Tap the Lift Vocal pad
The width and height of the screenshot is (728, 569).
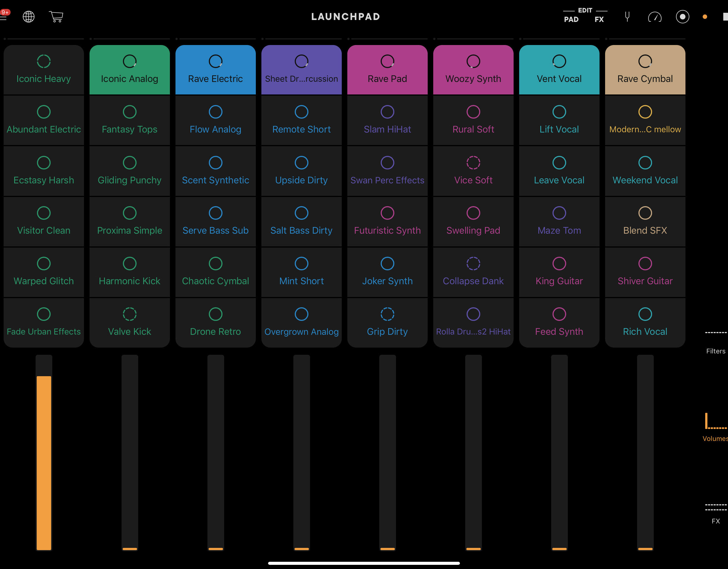click(559, 120)
